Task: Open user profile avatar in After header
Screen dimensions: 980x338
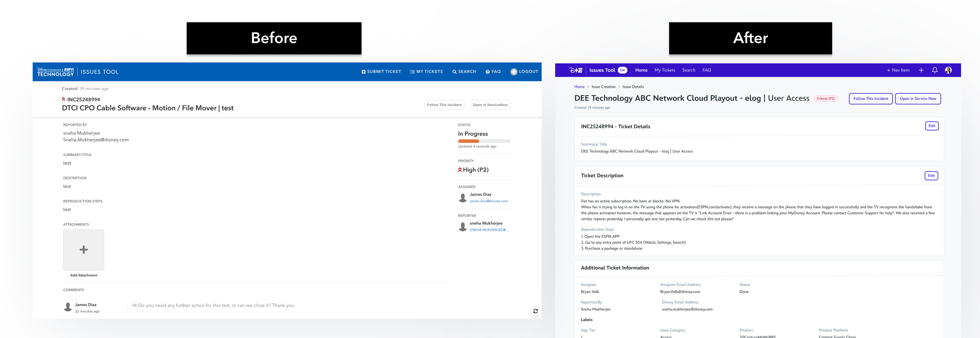Action: 948,70
